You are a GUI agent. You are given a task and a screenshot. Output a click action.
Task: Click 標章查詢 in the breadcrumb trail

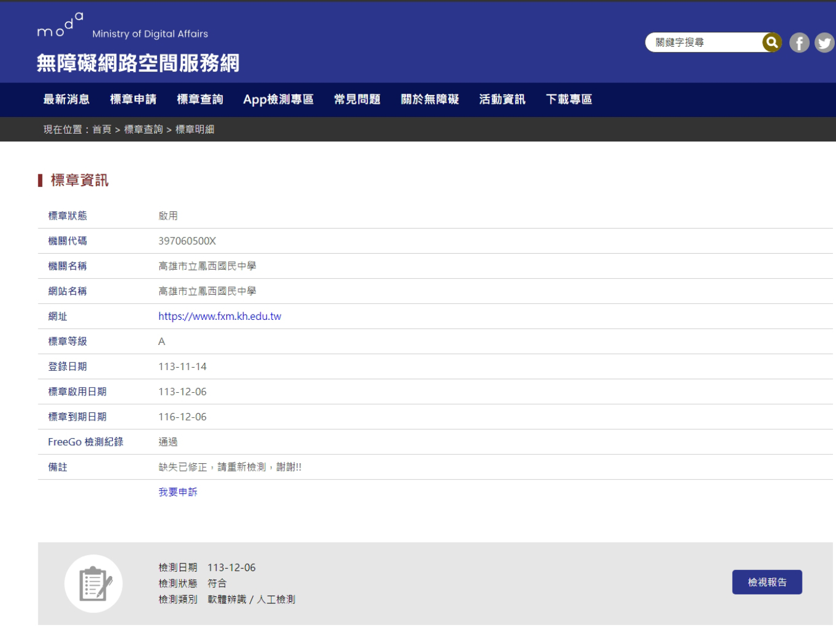[x=143, y=130]
